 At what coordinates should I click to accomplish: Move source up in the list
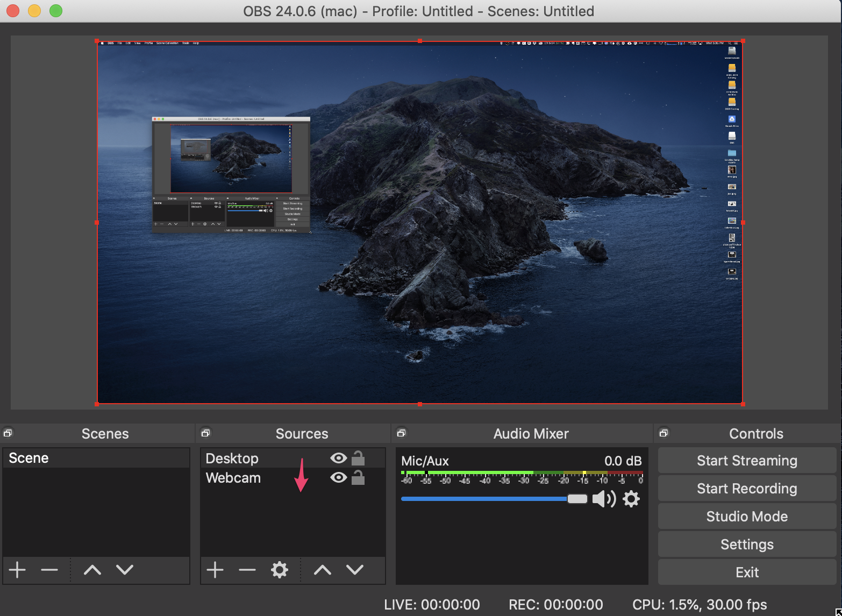[323, 570]
